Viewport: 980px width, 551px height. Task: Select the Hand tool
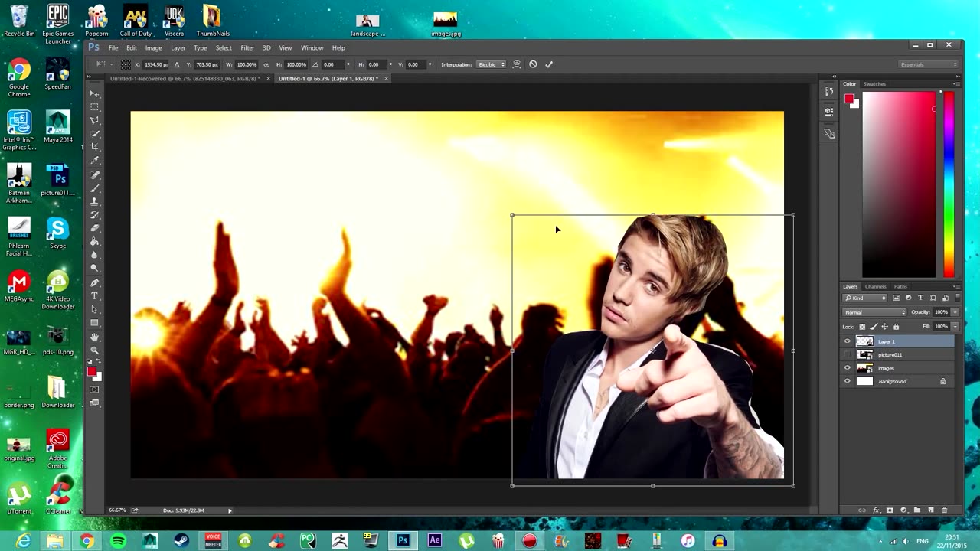95,337
